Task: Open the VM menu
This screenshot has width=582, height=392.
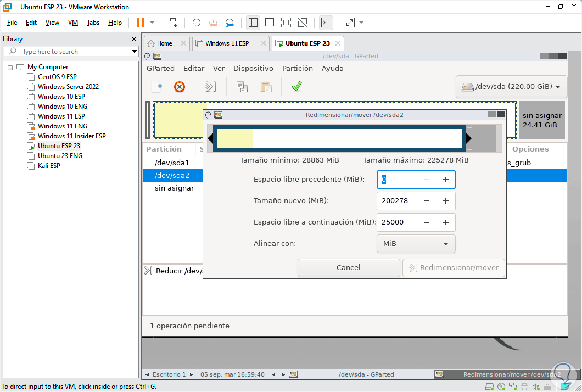Action: click(72, 23)
